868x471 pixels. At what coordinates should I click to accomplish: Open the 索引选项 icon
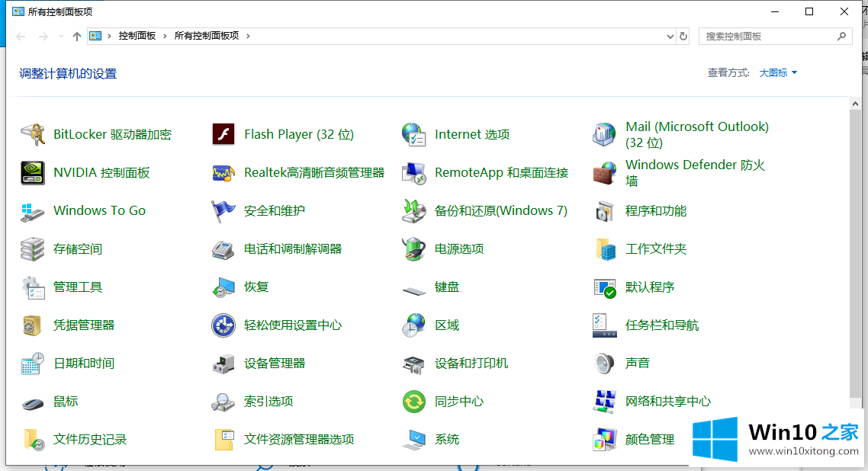[x=223, y=402]
